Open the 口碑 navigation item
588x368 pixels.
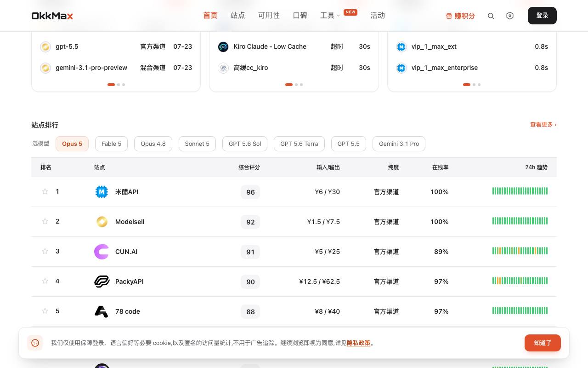click(x=300, y=16)
